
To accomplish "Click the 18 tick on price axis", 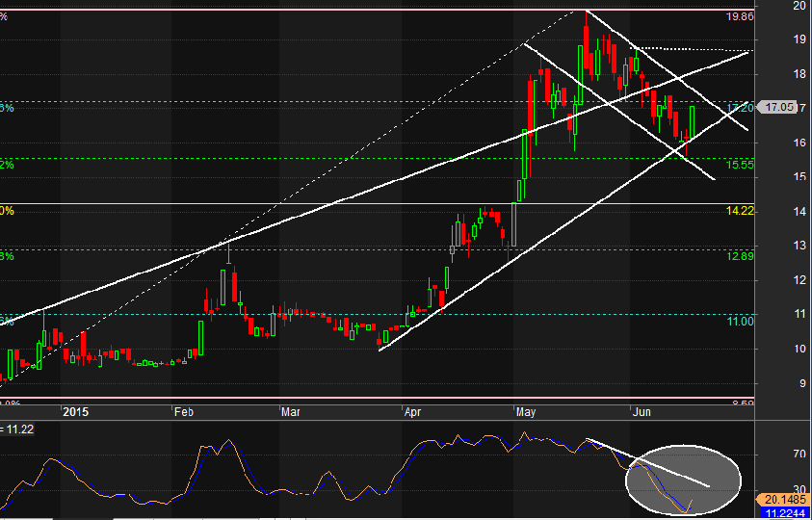I will pyautogui.click(x=800, y=74).
